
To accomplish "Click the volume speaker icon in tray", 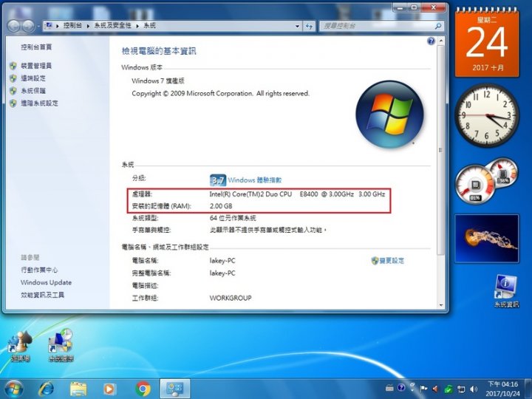I will tap(474, 389).
